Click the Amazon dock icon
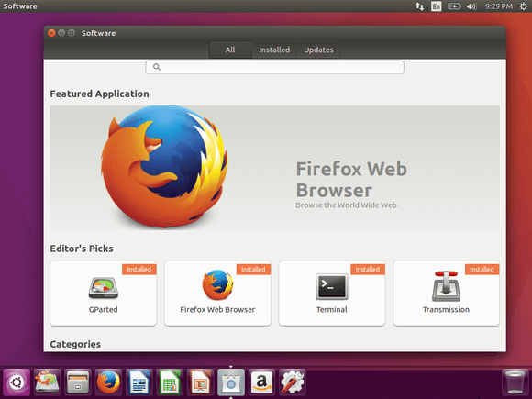 [x=261, y=382]
